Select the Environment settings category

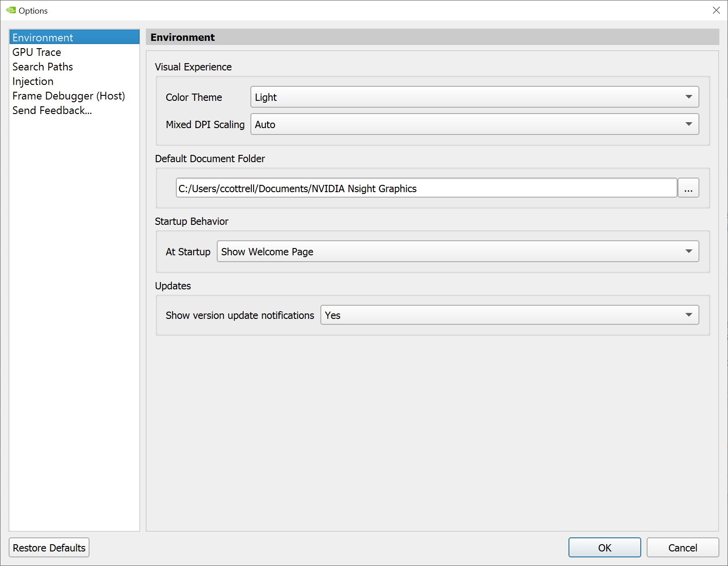pos(43,37)
